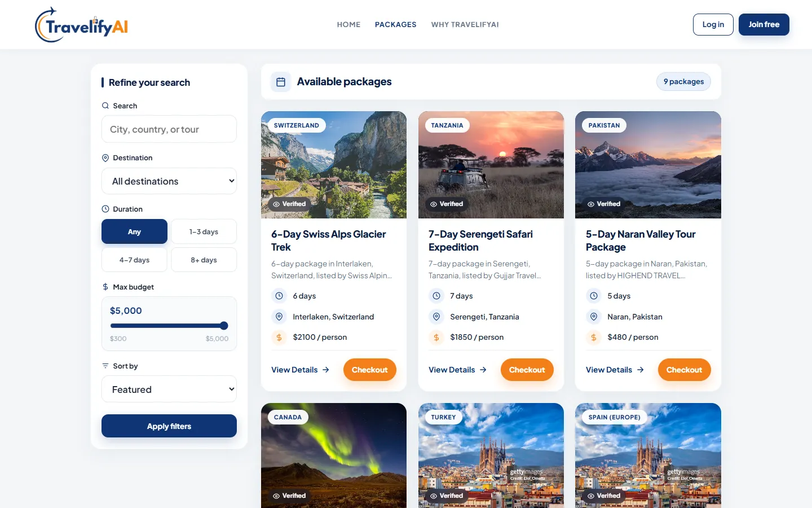
Task: Click the location pin beside Naran, Pakistan
Action: click(x=594, y=317)
